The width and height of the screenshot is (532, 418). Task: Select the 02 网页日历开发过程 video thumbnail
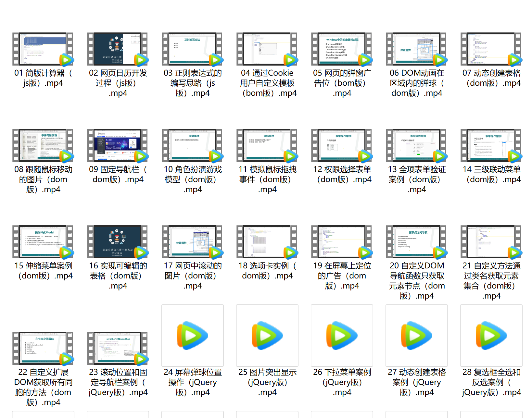(x=117, y=49)
